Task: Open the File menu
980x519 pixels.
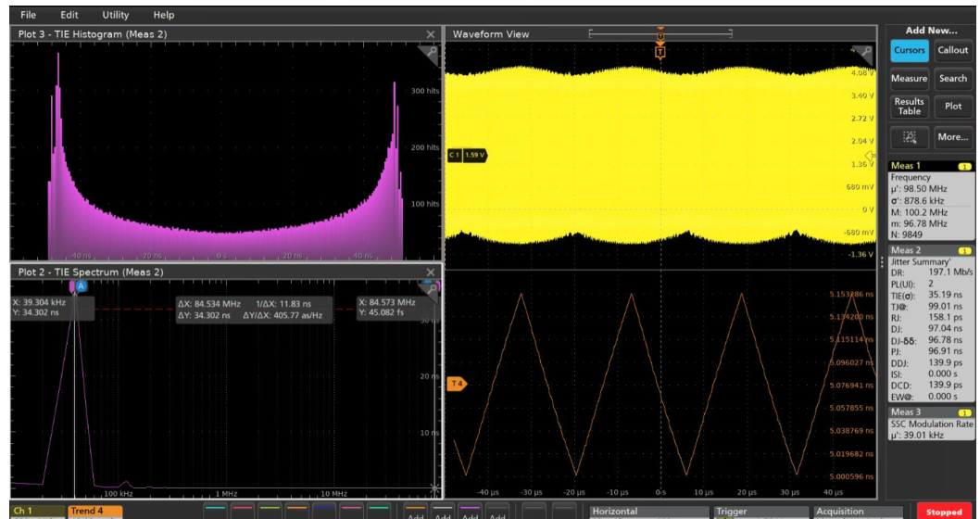Action: point(28,15)
